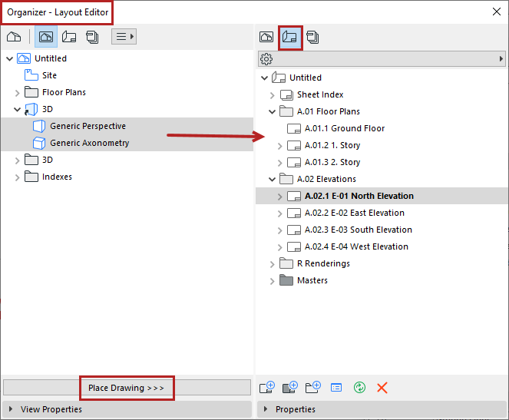Select Project Map icon in left panel
Image resolution: width=509 pixels, height=420 pixels.
14,37
